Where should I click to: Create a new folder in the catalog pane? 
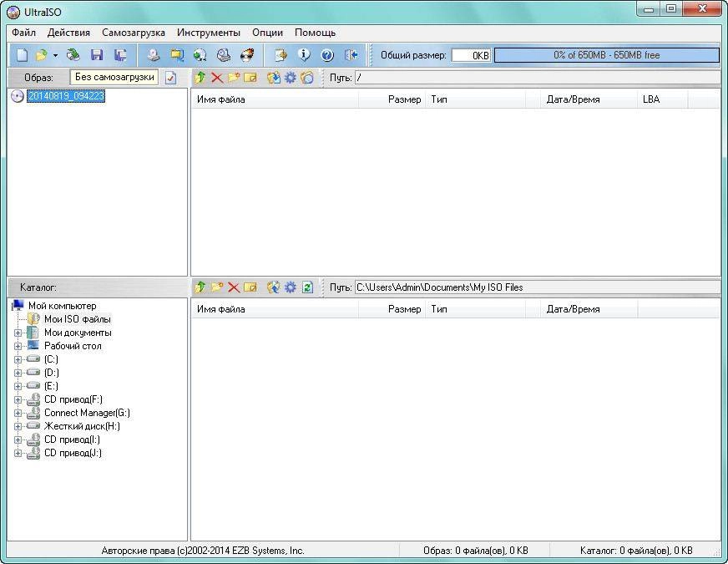tap(217, 287)
